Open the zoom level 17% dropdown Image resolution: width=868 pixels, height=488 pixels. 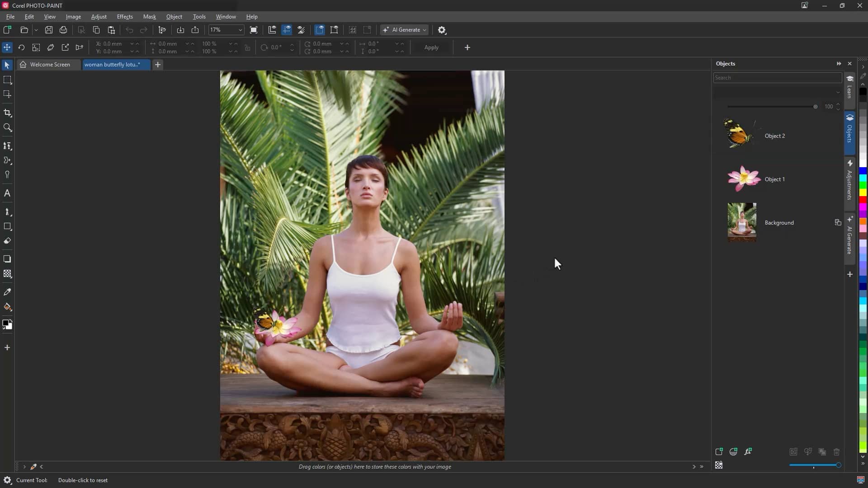pyautogui.click(x=240, y=30)
